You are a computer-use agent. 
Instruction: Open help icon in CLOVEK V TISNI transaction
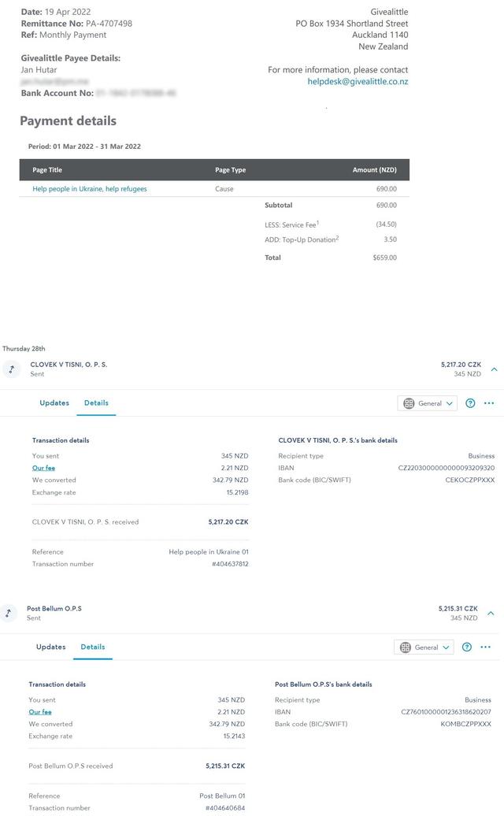click(470, 403)
